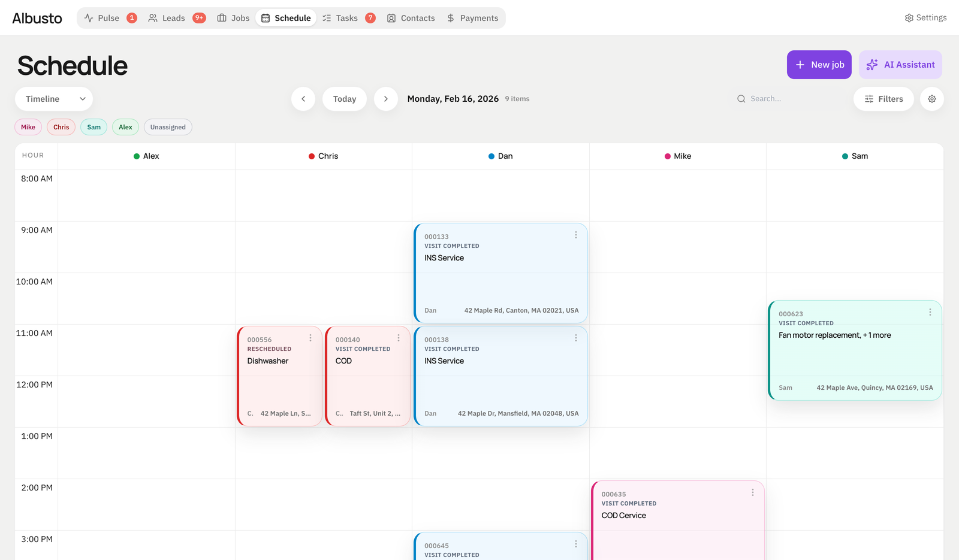Open options menu for job 000635
The image size is (959, 560).
(753, 493)
